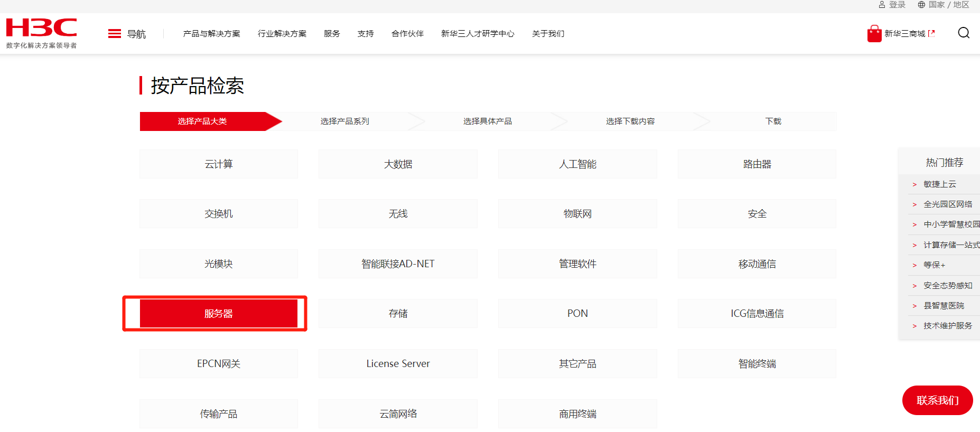Select step 选择产品系列
The image size is (980, 432).
click(x=345, y=121)
